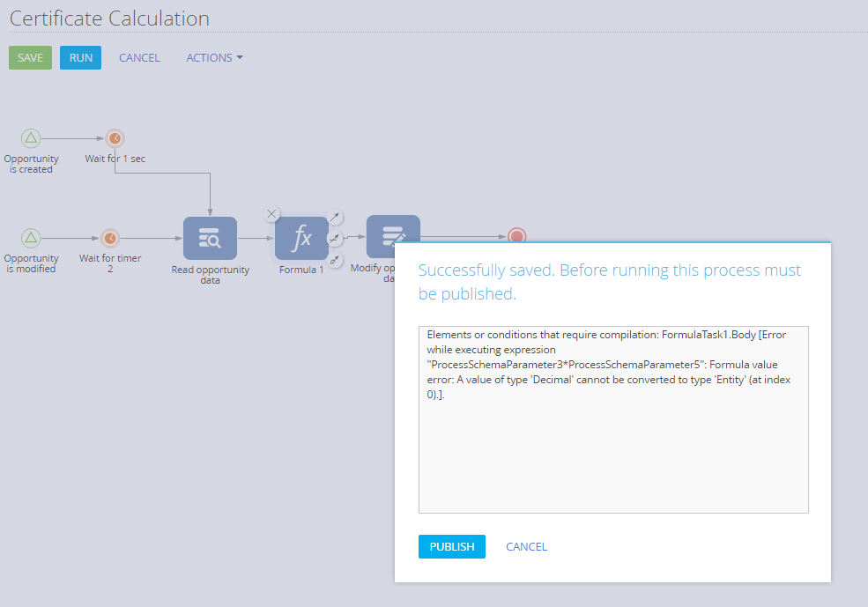Select the Wait for timer 2 icon
Screen dimensions: 868x607
(x=110, y=238)
